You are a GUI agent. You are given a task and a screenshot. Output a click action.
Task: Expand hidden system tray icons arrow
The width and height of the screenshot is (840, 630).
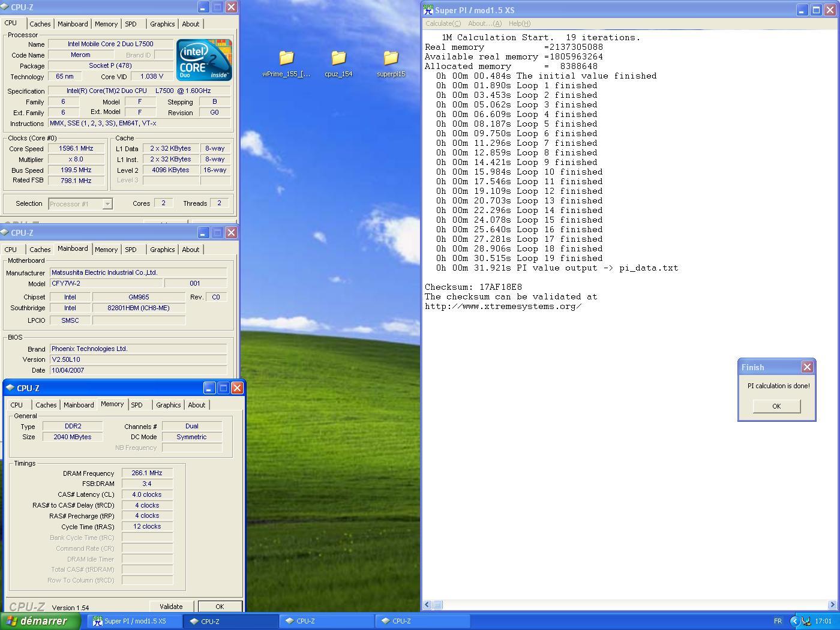coord(794,621)
